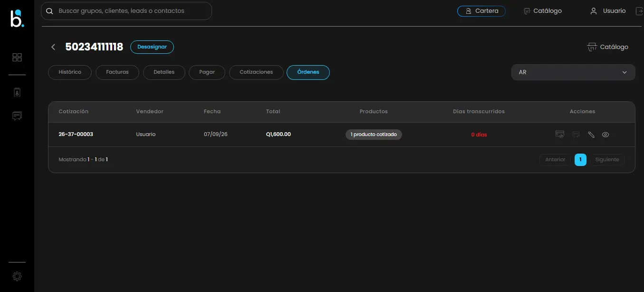Click the Q1,600.00 total value

tap(279, 135)
